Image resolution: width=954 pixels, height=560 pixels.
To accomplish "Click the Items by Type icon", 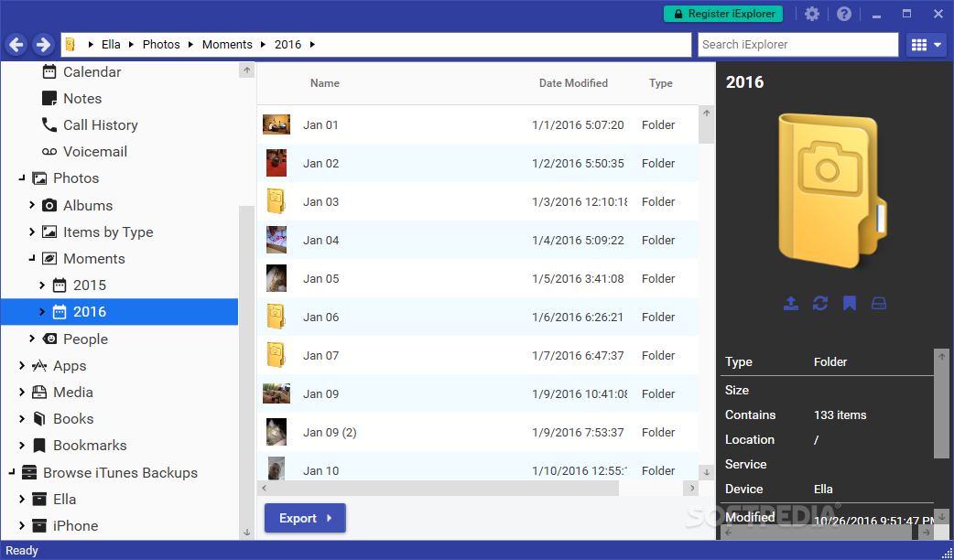I will point(49,232).
